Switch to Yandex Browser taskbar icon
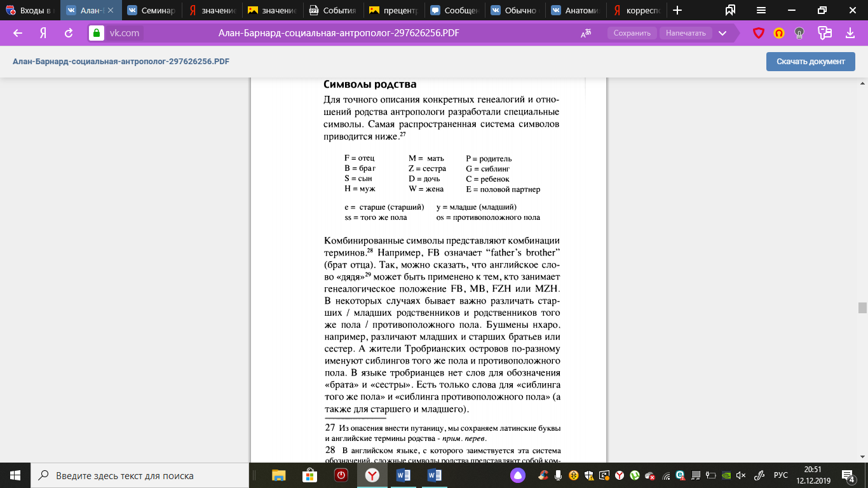 pos(372,475)
